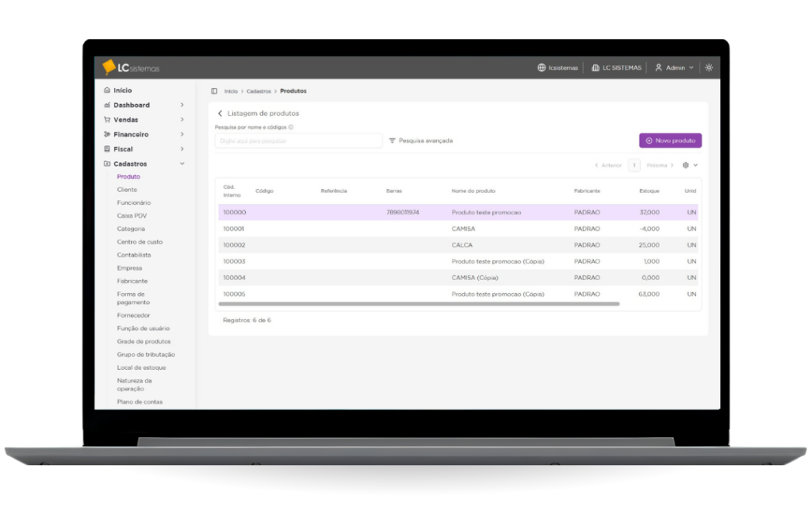Toggle sidebar panel icon beside breadcrumb
812x527 pixels.
tap(214, 91)
